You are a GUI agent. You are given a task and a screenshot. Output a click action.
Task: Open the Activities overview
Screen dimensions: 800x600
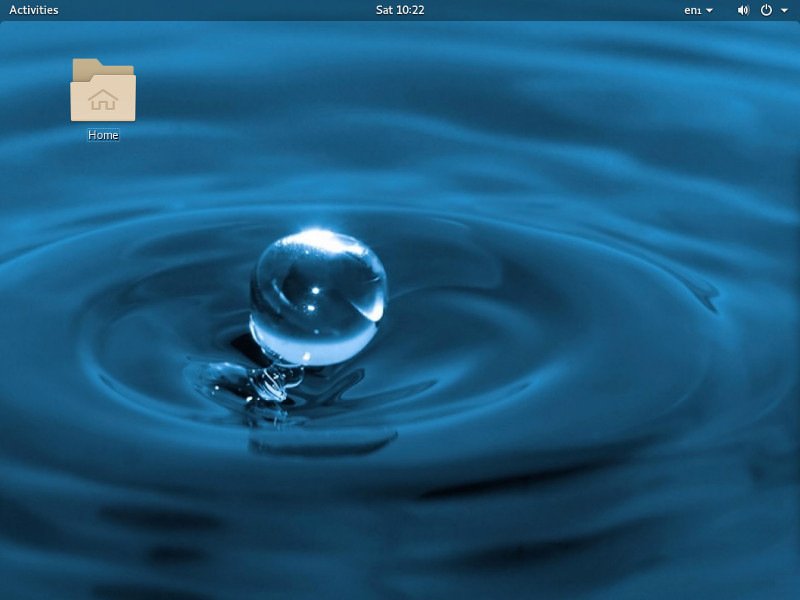34,10
